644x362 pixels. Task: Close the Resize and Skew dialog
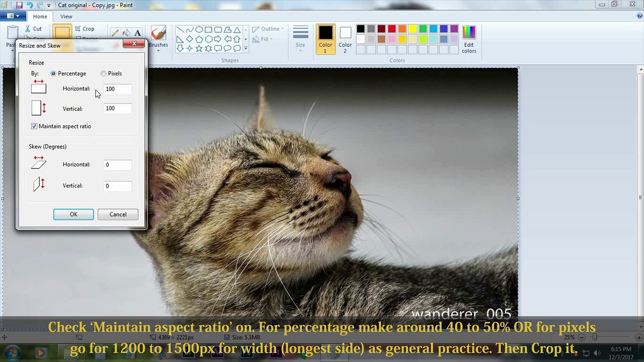pos(134,44)
